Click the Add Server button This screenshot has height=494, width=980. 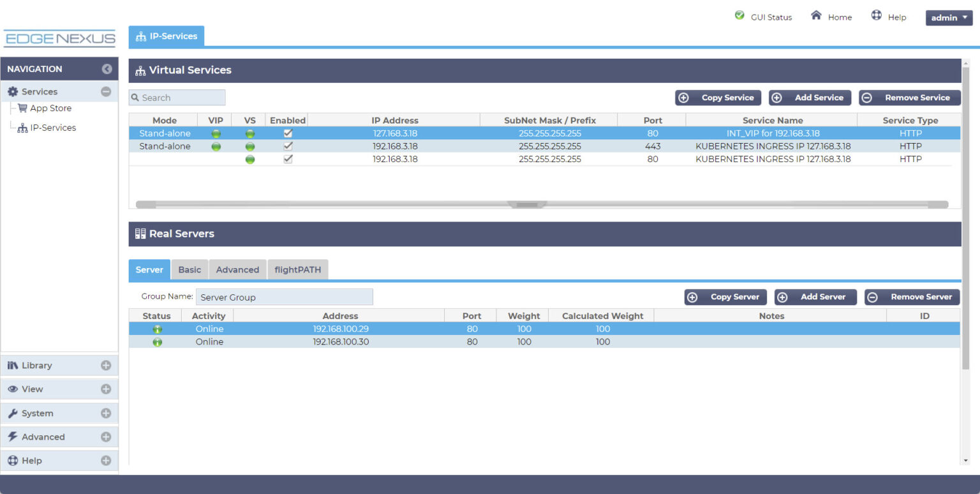click(x=823, y=297)
